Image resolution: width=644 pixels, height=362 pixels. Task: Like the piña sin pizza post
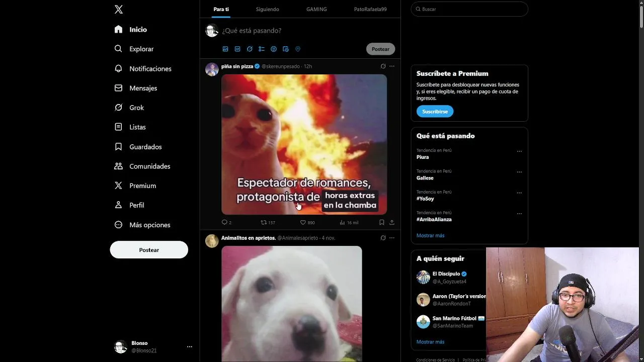[307, 222]
